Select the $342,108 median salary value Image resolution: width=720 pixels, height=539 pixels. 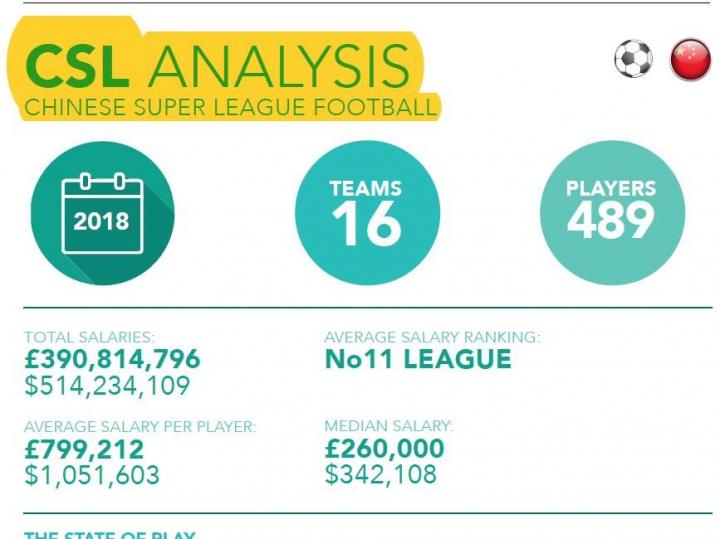tap(381, 474)
